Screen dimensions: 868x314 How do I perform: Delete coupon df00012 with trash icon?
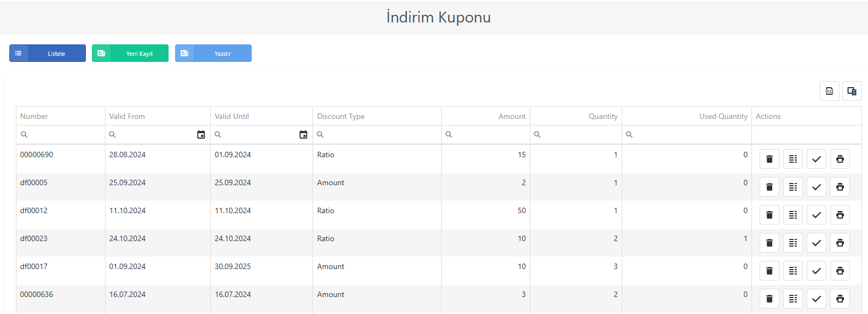(x=769, y=215)
